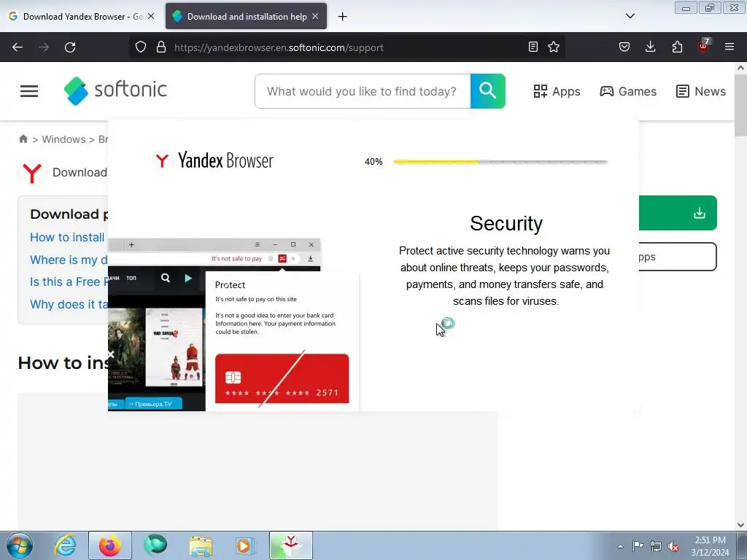This screenshot has width=747, height=560.
Task: Click the Protect security preview image
Action: pyautogui.click(x=233, y=324)
